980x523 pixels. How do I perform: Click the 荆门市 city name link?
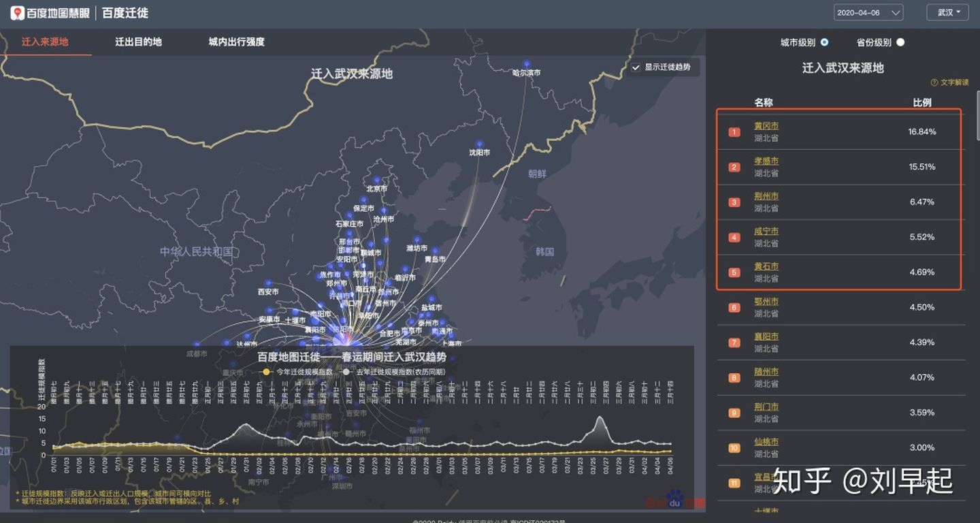point(766,407)
